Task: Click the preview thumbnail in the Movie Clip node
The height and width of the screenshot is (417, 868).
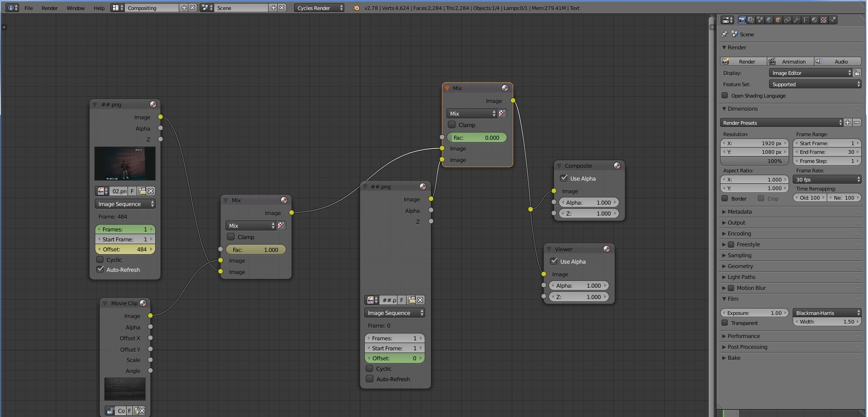Action: tap(125, 388)
